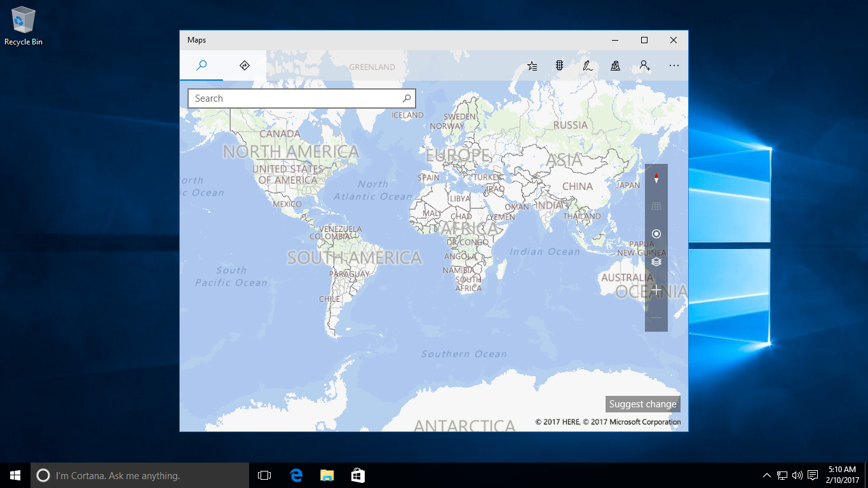
Task: Zoom in using the plus control
Action: pos(656,289)
